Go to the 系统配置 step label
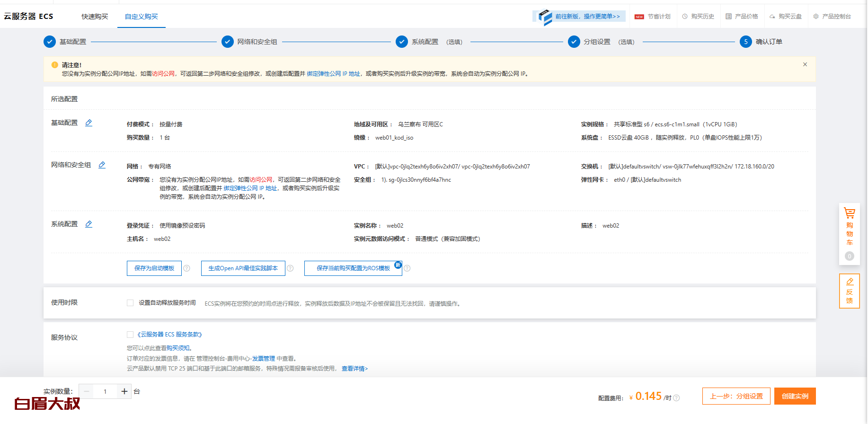 coord(425,42)
